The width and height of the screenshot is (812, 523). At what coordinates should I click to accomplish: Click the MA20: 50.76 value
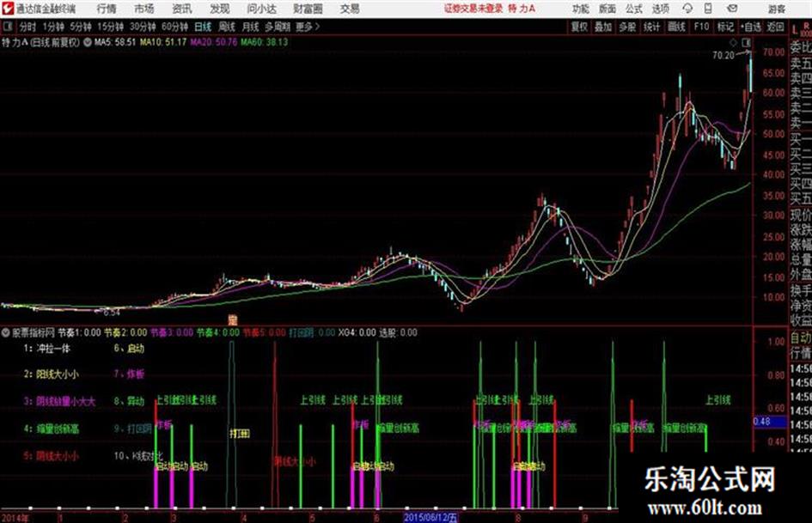[x=213, y=42]
